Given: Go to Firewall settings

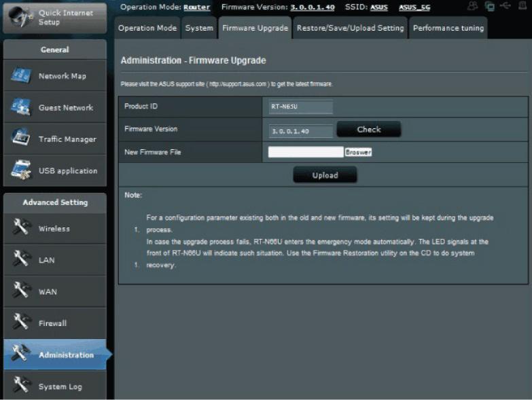Looking at the screenshot, I should point(55,323).
